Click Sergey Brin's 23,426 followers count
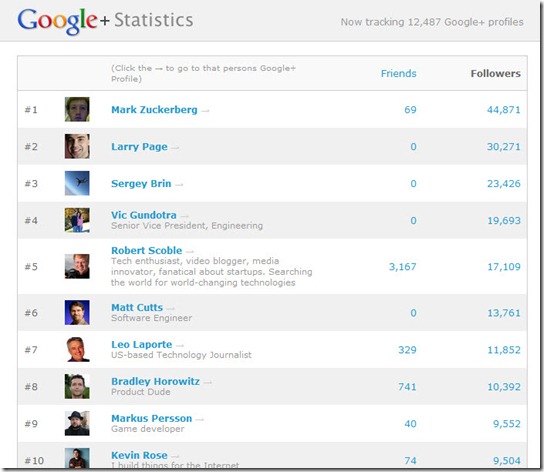This screenshot has width=544, height=472. [503, 184]
